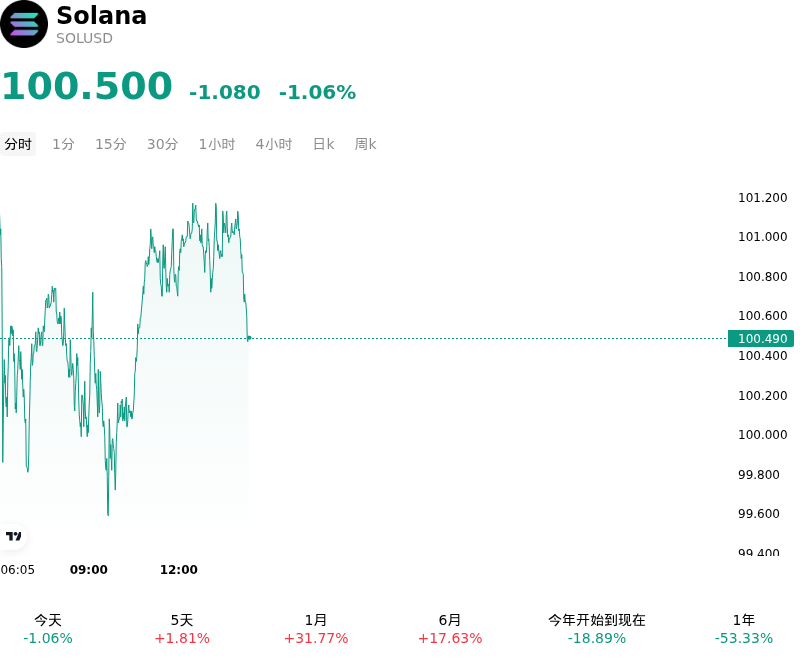Click the Solana logo icon
800x658 pixels.
23,24
